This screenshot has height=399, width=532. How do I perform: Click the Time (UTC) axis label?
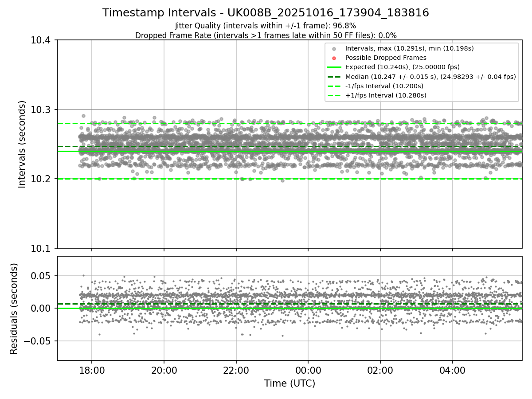pyautogui.click(x=289, y=383)
